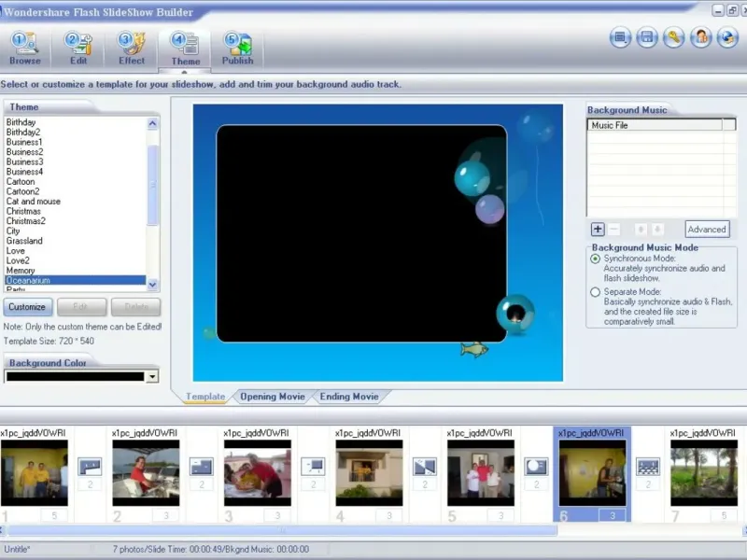
Task: Switch to the Ending Movie tab
Action: 349,397
